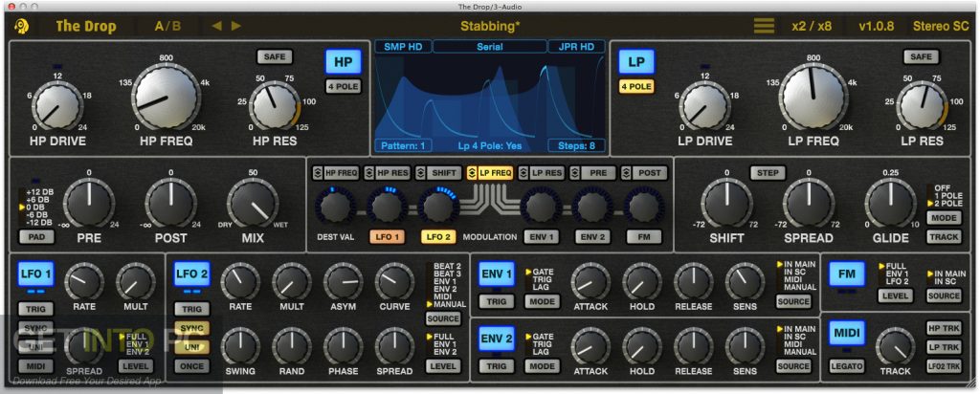Click the v1.0.8 version label
The height and width of the screenshot is (394, 980).
click(877, 26)
